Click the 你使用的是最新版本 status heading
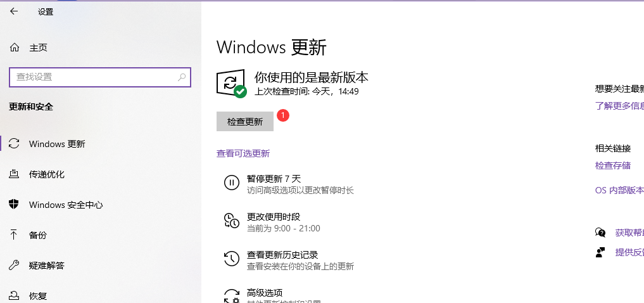The image size is (644, 303). tap(312, 77)
